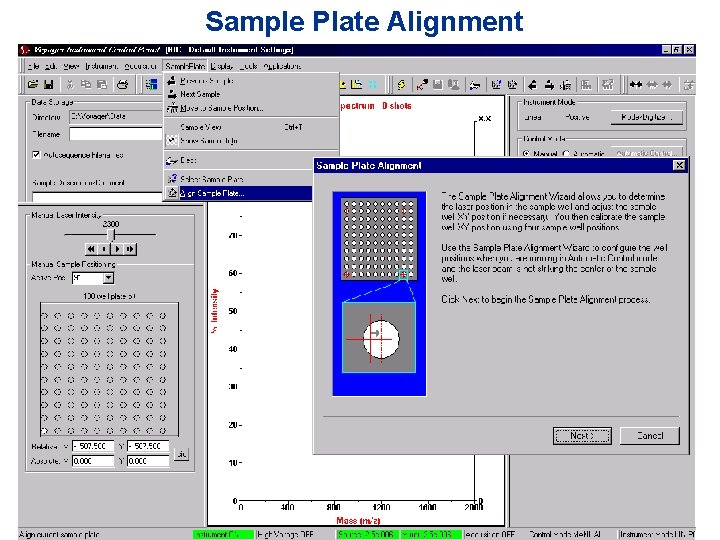
Task: Click the Directory path field
Action: [116, 117]
